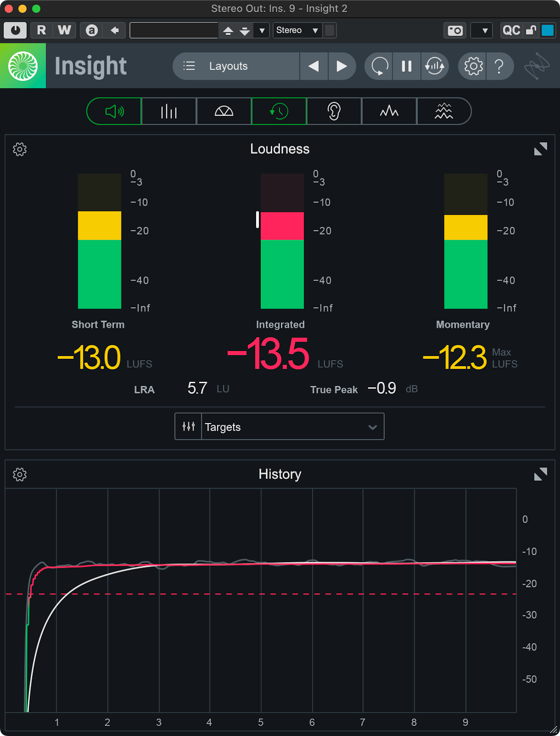Open Loudness panel settings gear
Screen dimensions: 560x736
coord(20,149)
